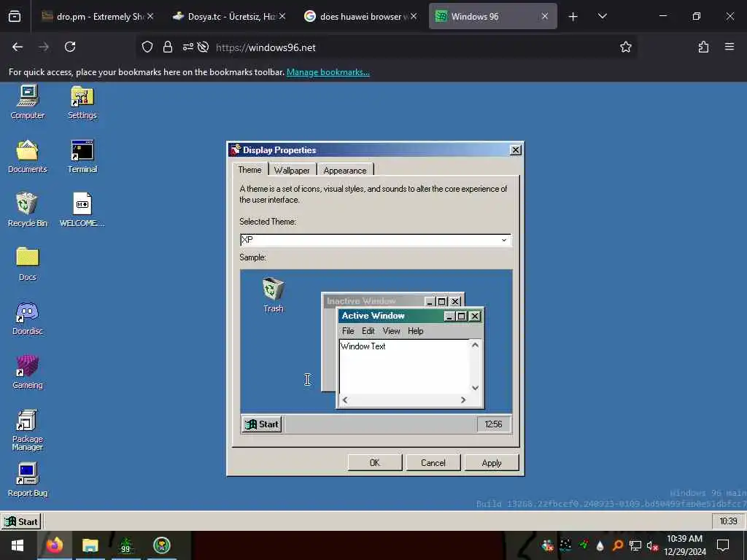The height and width of the screenshot is (560, 747).
Task: Open the Docs folder on desktop
Action: pyautogui.click(x=27, y=264)
